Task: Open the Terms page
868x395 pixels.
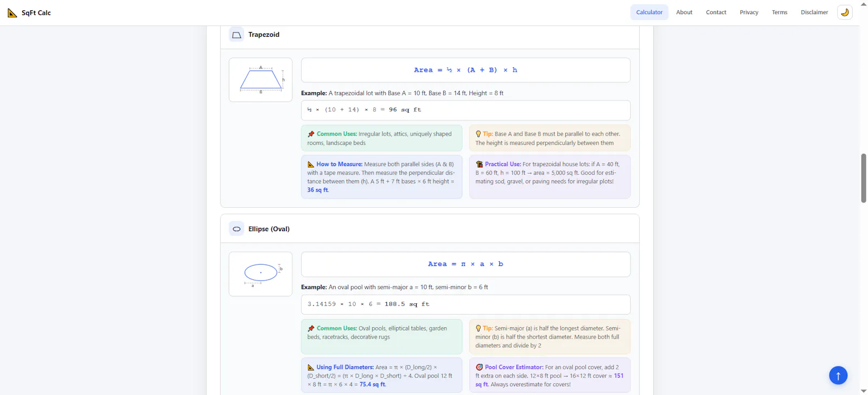Action: click(780, 12)
